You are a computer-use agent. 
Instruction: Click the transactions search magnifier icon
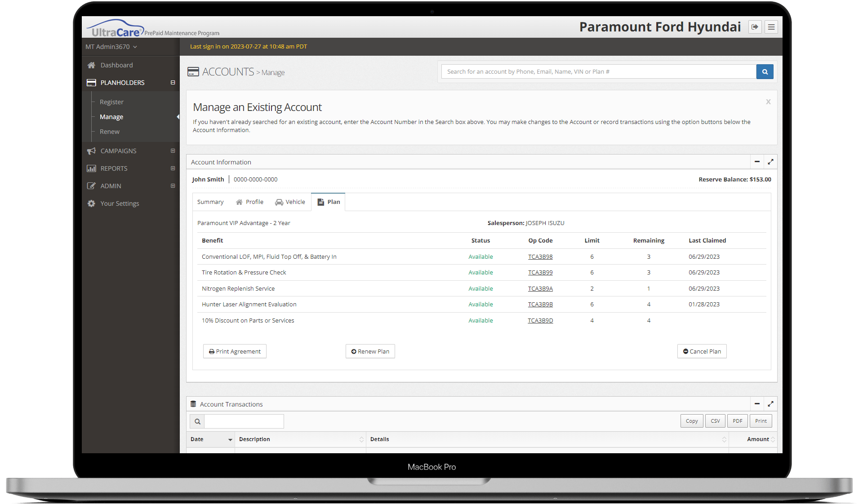coord(197,421)
